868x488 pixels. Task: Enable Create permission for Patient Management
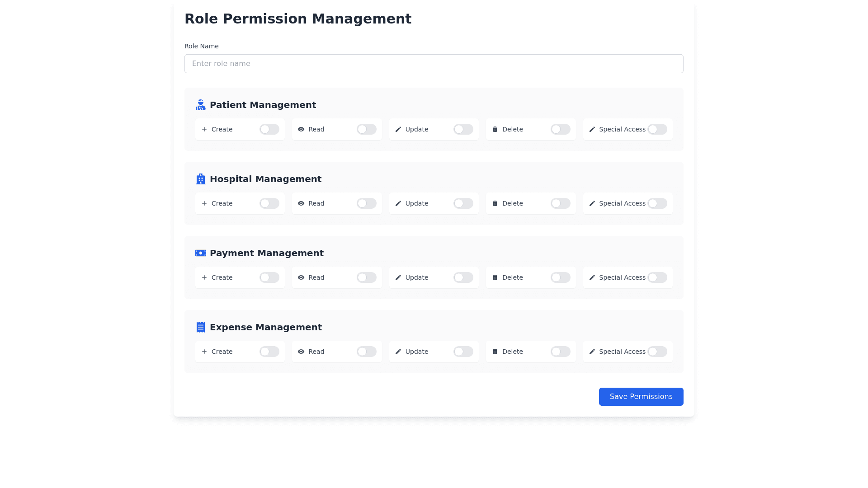pyautogui.click(x=269, y=129)
